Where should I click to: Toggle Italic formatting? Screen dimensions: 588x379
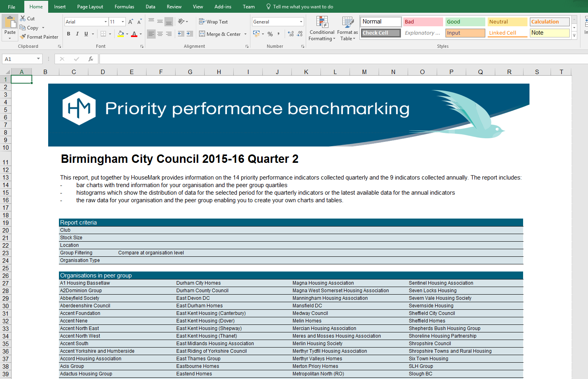tap(77, 34)
